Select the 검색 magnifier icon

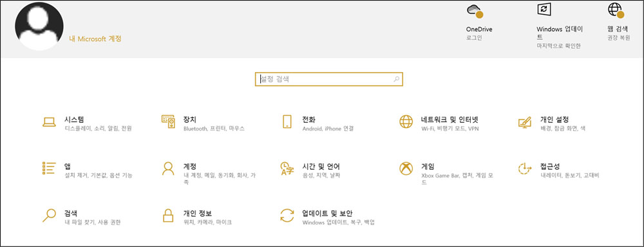point(49,215)
